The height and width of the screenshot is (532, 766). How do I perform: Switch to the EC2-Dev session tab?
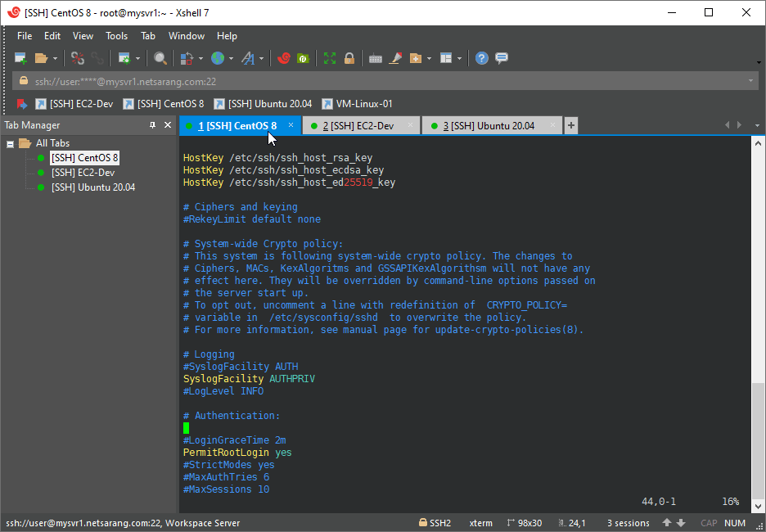coord(361,126)
